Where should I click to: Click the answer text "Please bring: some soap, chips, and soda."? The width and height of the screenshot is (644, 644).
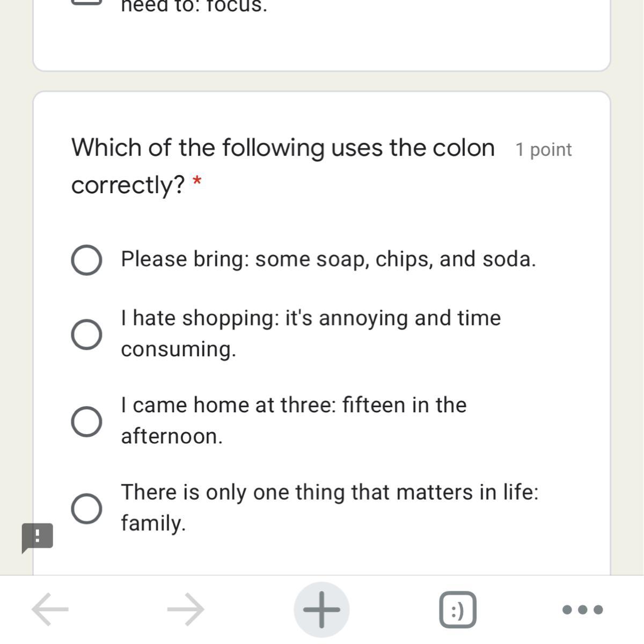click(328, 259)
